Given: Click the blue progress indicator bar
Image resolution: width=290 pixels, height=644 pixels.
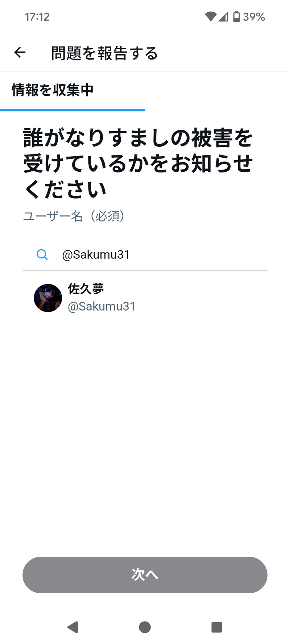Looking at the screenshot, I should coord(72,110).
